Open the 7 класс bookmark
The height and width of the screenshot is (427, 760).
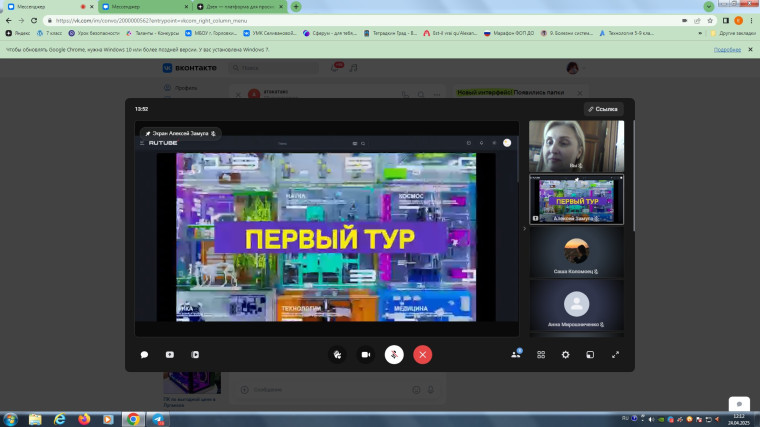[49, 33]
